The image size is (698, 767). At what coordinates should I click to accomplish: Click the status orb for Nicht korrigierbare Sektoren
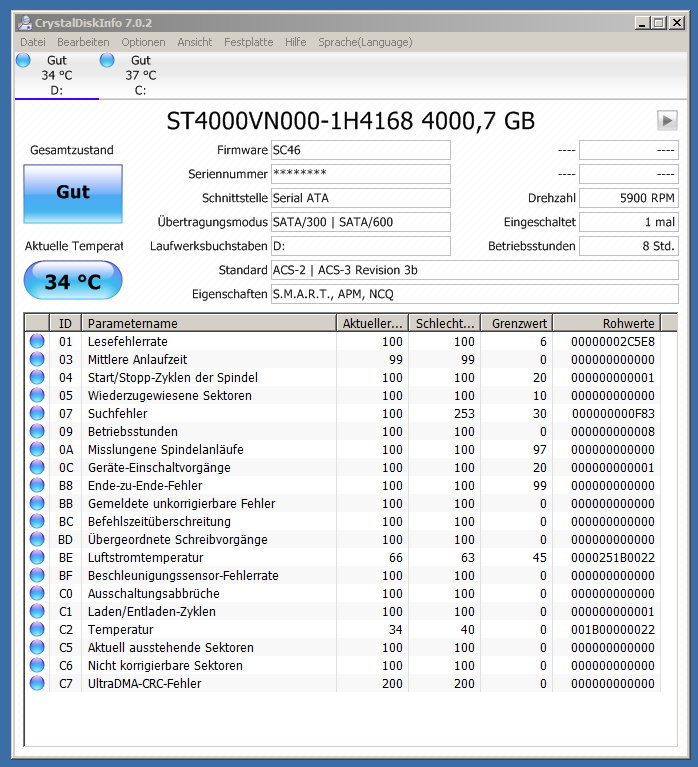[37, 665]
